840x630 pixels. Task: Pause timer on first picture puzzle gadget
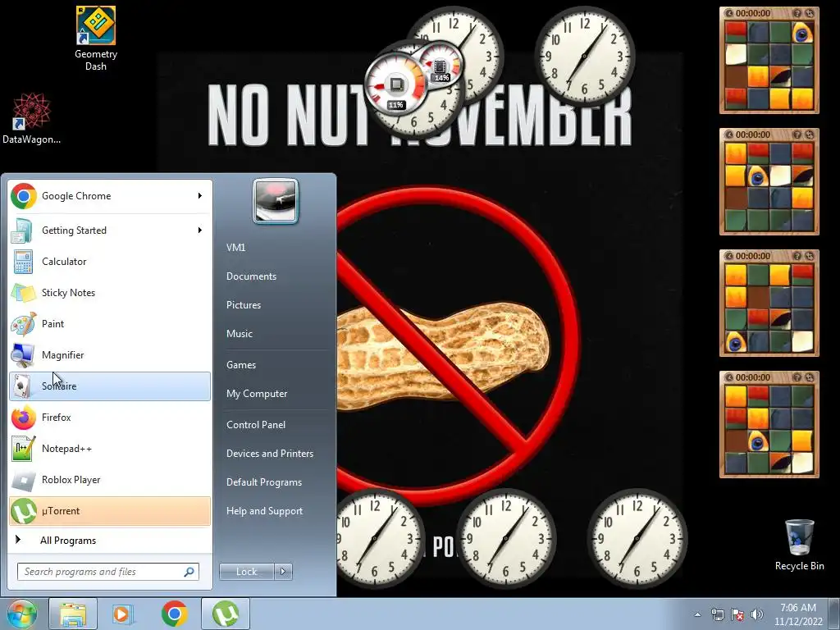point(728,13)
